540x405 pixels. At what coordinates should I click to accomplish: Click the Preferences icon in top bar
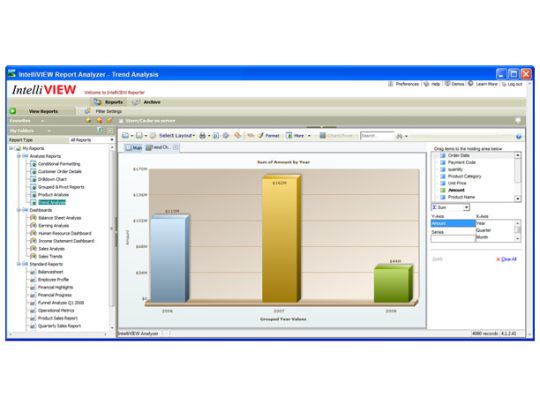coord(390,84)
